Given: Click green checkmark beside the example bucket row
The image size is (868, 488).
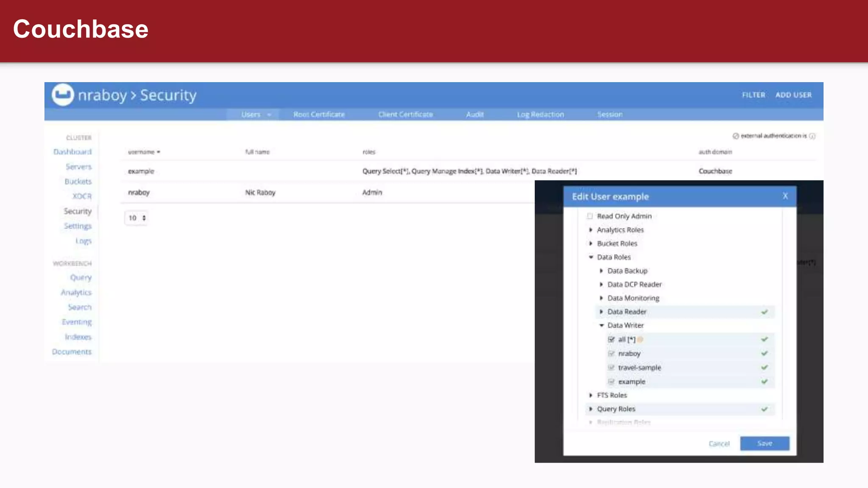Looking at the screenshot, I should [x=765, y=381].
